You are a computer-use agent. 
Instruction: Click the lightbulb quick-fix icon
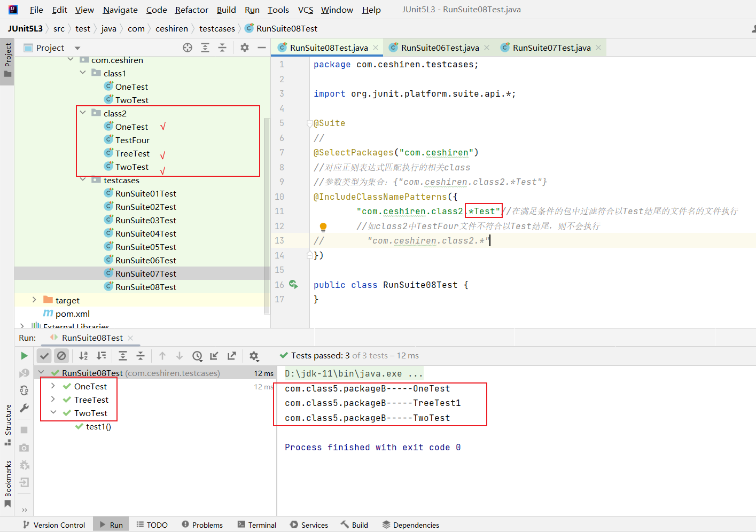tap(323, 226)
